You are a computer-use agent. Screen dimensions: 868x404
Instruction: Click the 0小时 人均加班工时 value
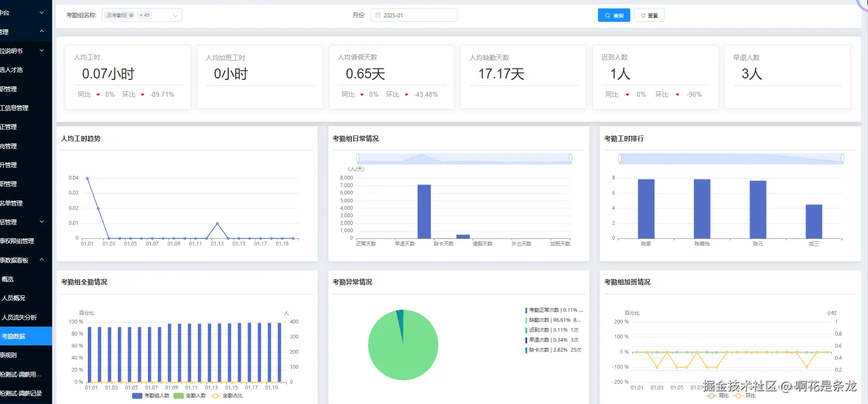(x=231, y=74)
